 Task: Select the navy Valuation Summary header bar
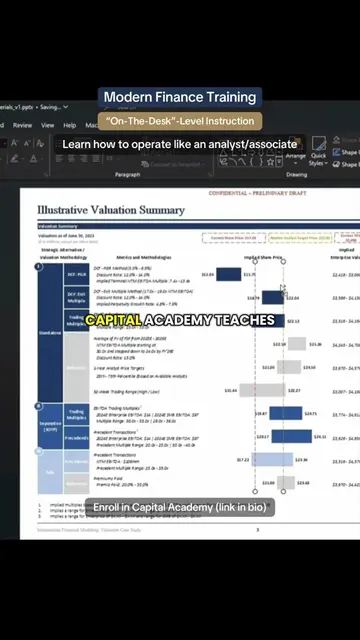(199, 226)
